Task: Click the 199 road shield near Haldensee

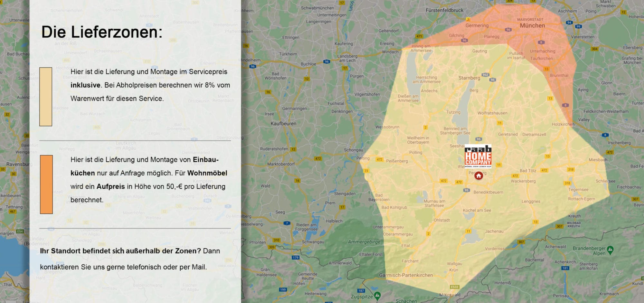Action: pos(283,289)
